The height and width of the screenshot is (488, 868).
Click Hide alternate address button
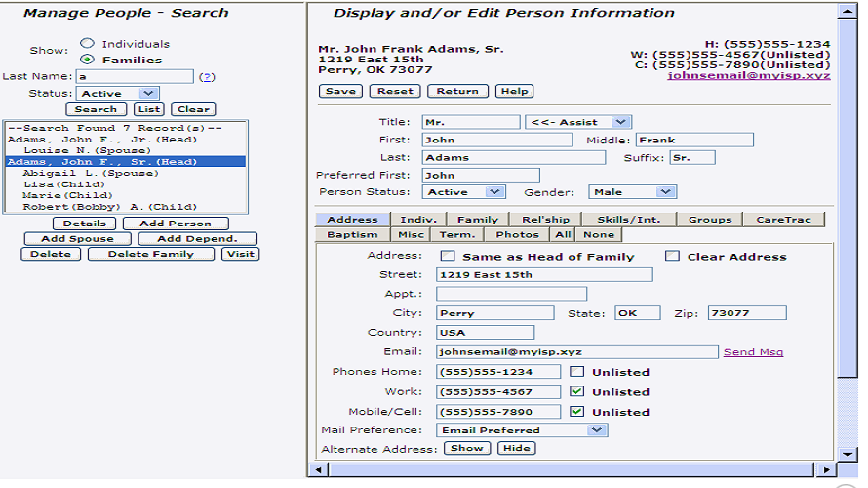pos(517,448)
